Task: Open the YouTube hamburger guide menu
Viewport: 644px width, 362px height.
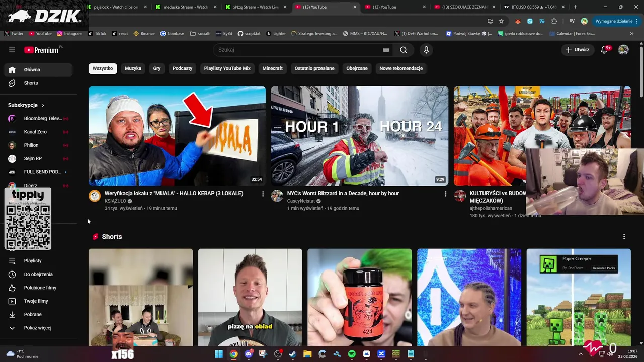Action: point(12,50)
